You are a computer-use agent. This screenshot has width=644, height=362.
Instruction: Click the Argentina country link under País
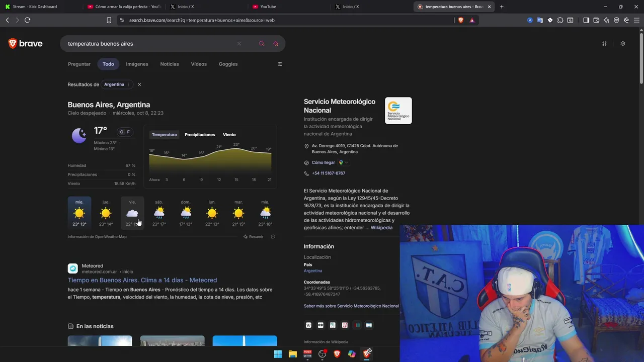click(313, 271)
